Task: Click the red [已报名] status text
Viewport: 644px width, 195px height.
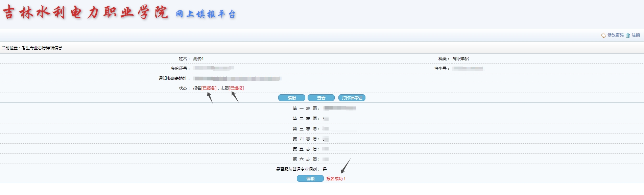Action: [x=209, y=88]
